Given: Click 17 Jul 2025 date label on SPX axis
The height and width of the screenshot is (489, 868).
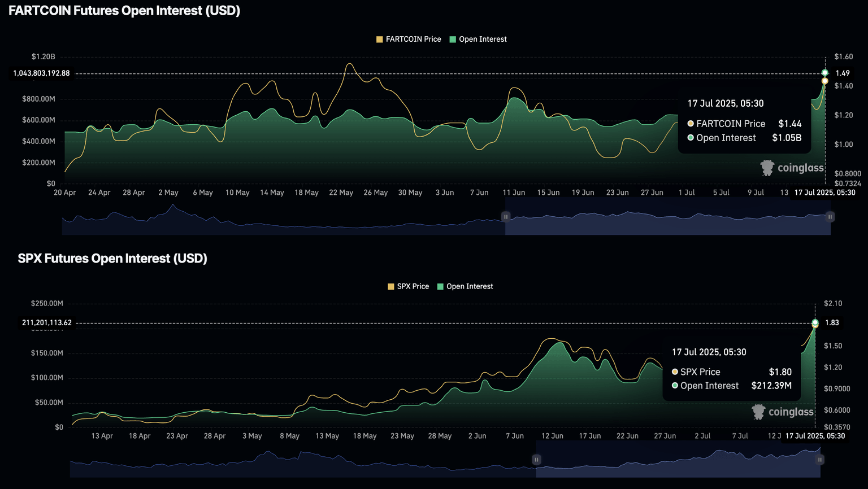Looking at the screenshot, I should (x=815, y=436).
